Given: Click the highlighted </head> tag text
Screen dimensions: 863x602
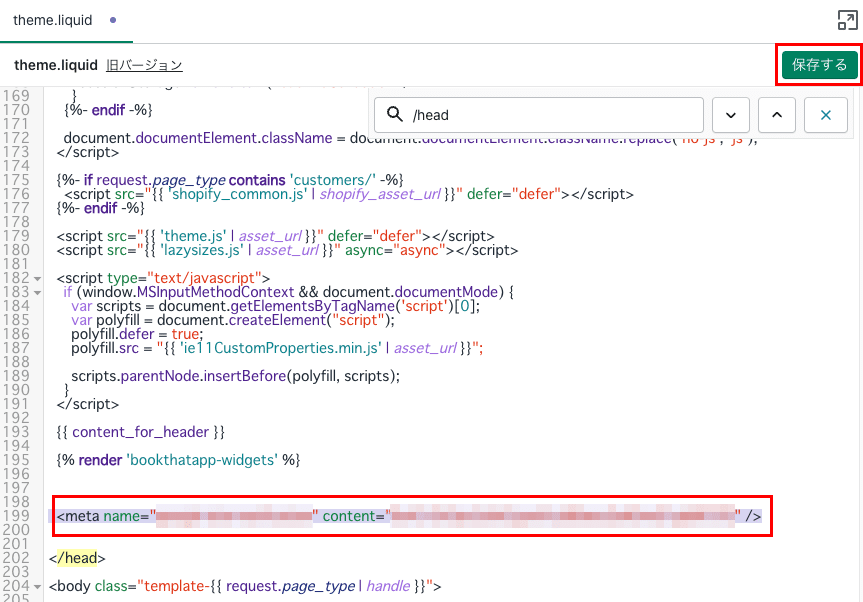Looking at the screenshot, I should (77, 558).
